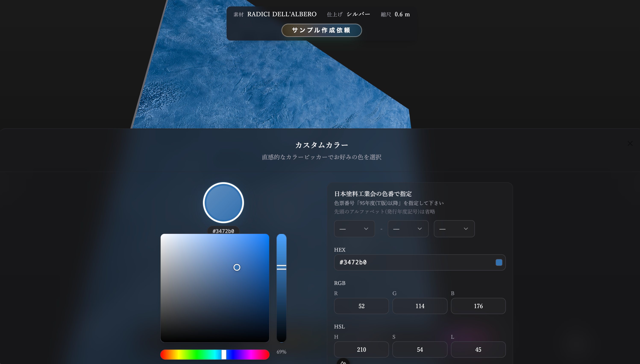Click the HEX input field
The width and height of the screenshot is (640, 364).
click(x=413, y=262)
